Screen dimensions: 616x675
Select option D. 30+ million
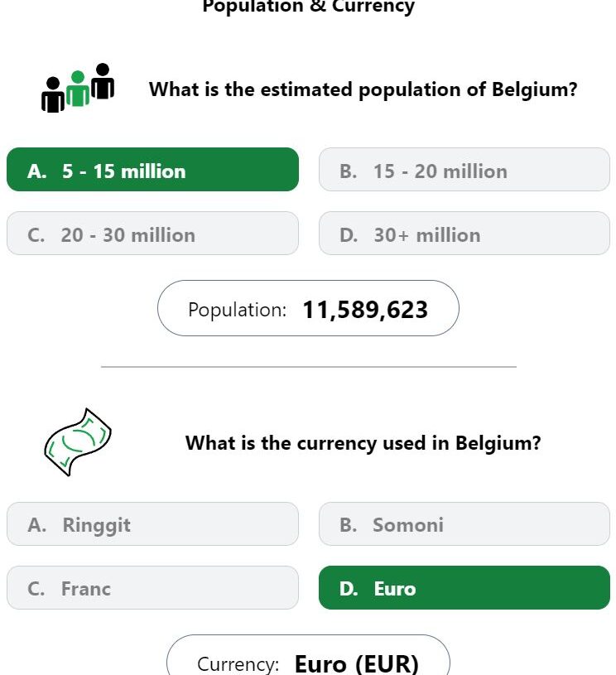pyautogui.click(x=464, y=234)
